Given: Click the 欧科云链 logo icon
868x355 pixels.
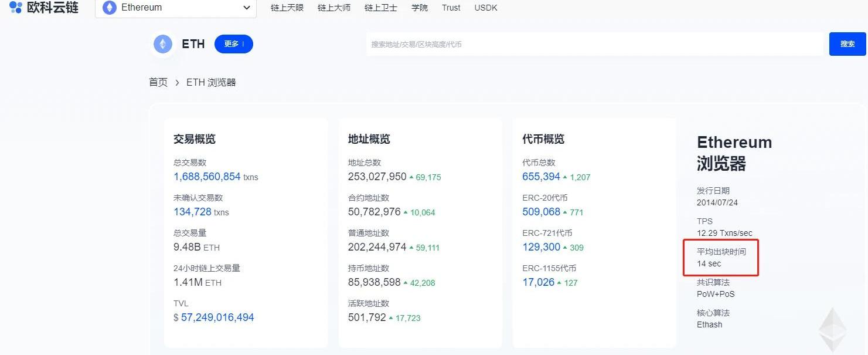Looking at the screenshot, I should click(16, 8).
